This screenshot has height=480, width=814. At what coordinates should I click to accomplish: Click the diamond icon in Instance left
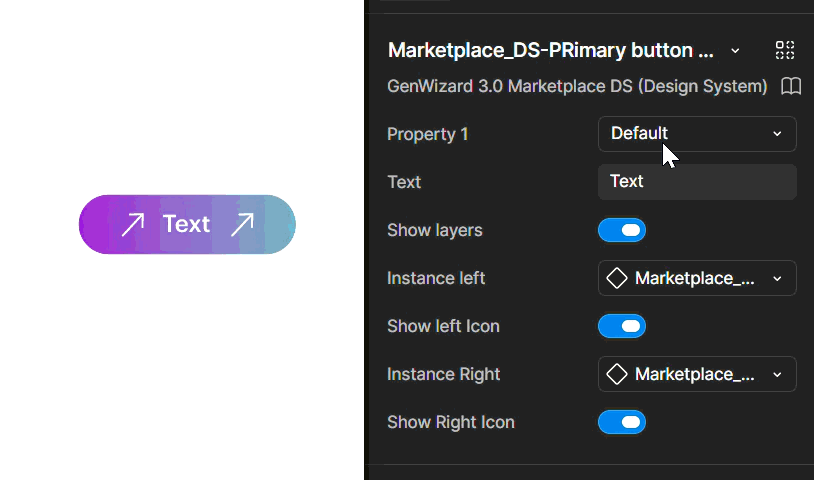[617, 278]
